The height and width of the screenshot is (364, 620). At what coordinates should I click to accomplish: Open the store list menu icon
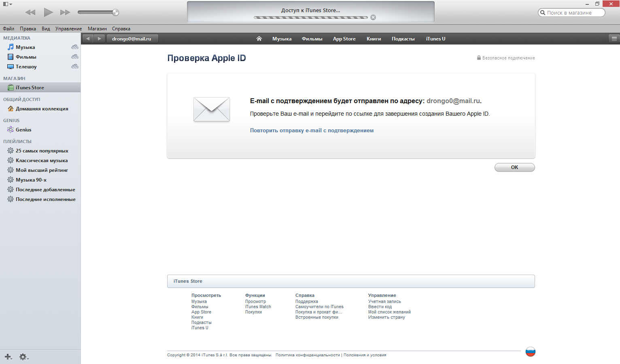click(x=614, y=39)
